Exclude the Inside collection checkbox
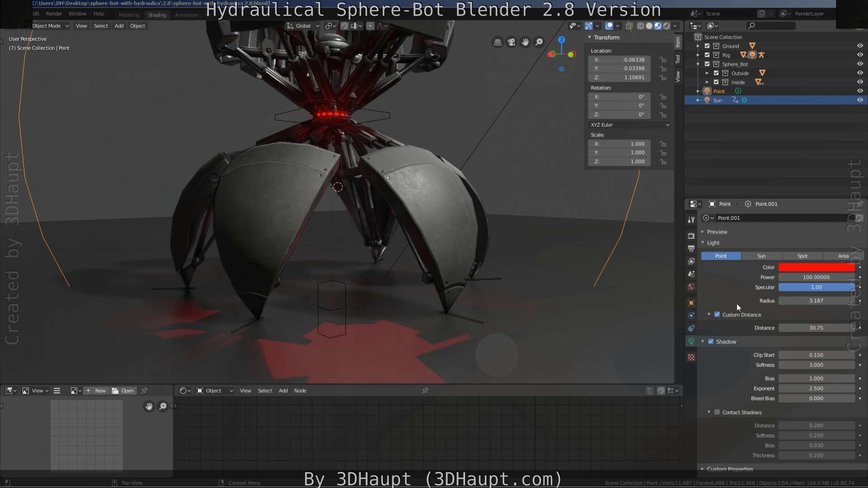868x488 pixels. 716,82
